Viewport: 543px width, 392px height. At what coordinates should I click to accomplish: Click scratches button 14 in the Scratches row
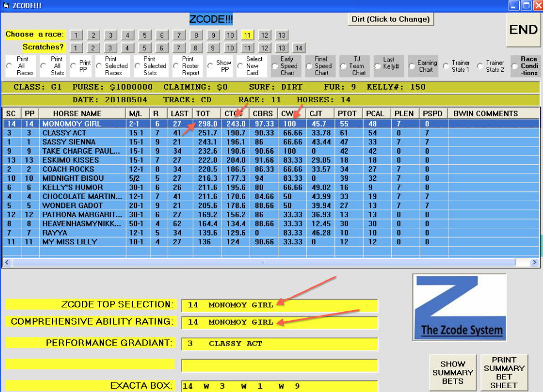(299, 48)
